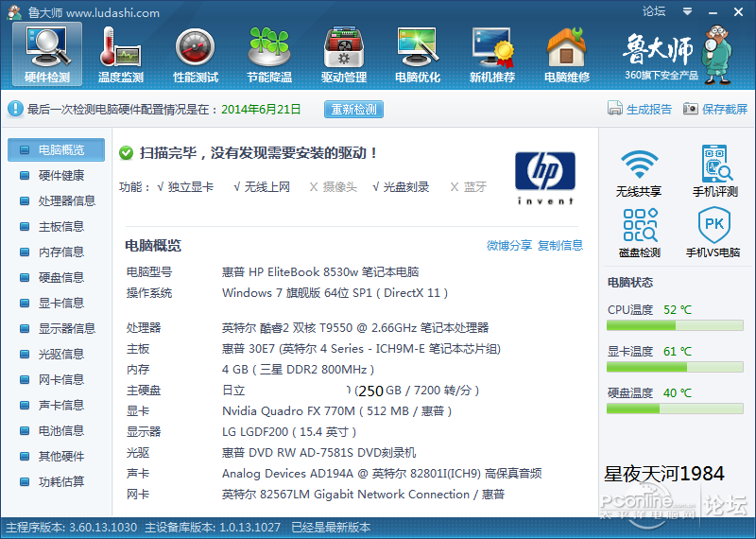Open the 节能降温 power saving tool

269,54
